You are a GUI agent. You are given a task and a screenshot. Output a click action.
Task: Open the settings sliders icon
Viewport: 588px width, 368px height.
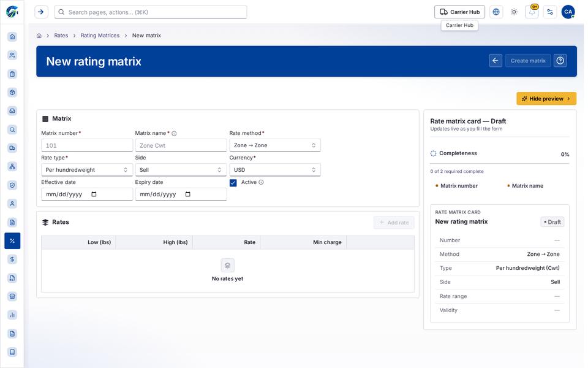pyautogui.click(x=550, y=12)
